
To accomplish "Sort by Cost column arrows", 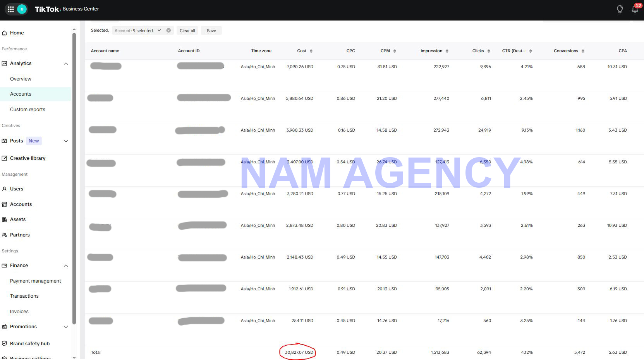I will [x=311, y=51].
